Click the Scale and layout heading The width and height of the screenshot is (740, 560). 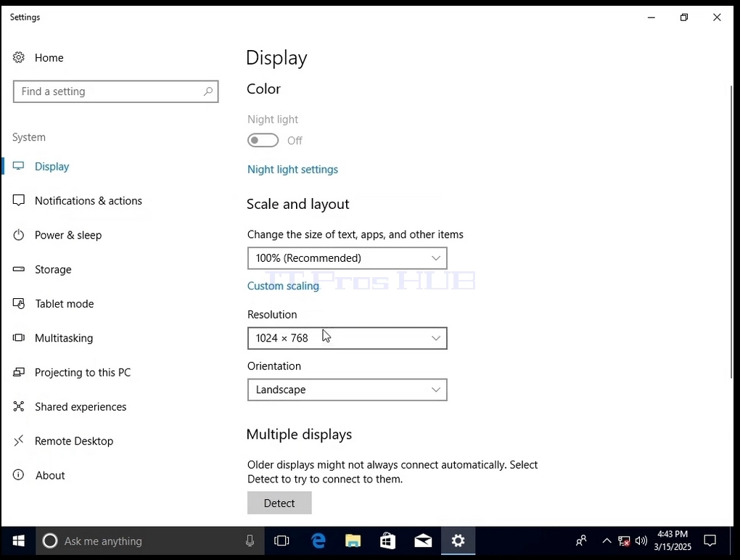[x=297, y=204]
